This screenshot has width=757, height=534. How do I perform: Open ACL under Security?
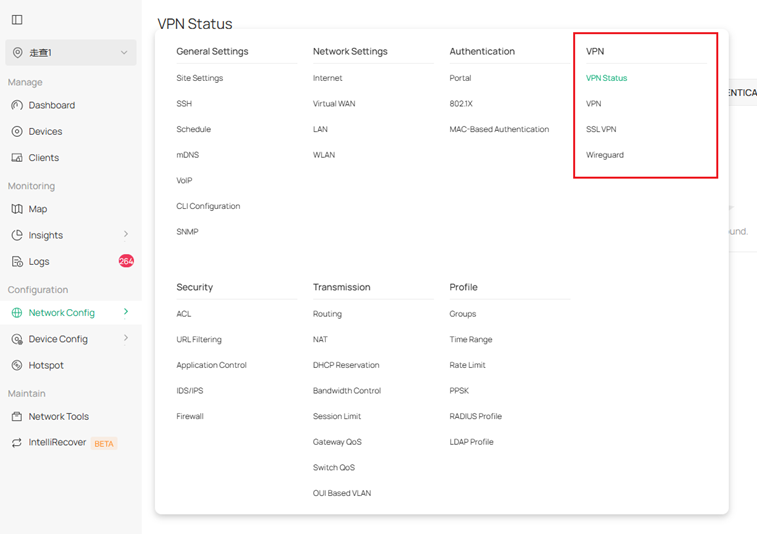click(184, 314)
